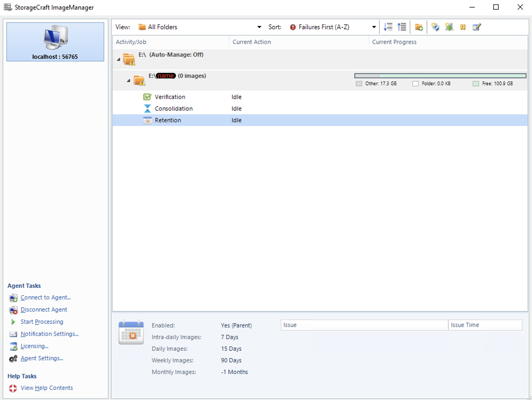Click the add managed folder icon
532x400 pixels.
pos(419,27)
